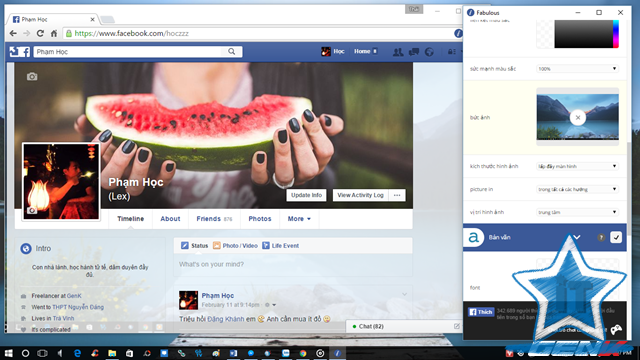Open the Photos tab
This screenshot has height=360, width=640.
click(260, 219)
